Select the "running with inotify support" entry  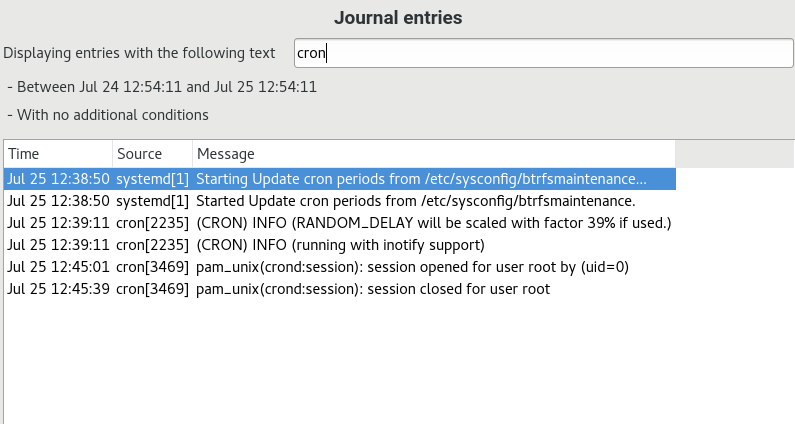(x=340, y=245)
